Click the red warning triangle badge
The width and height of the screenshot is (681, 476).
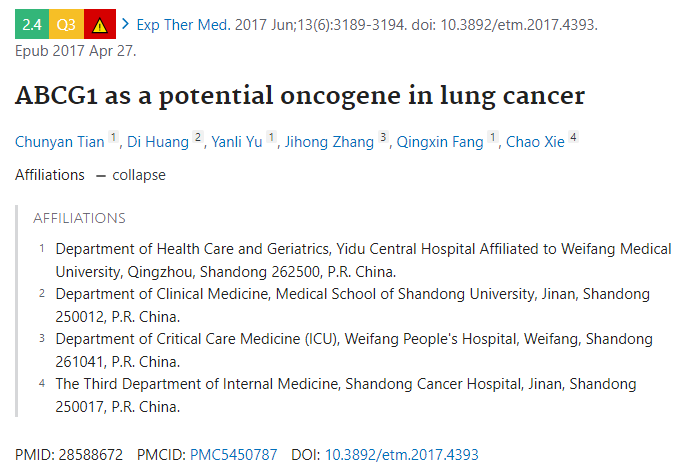[100, 24]
